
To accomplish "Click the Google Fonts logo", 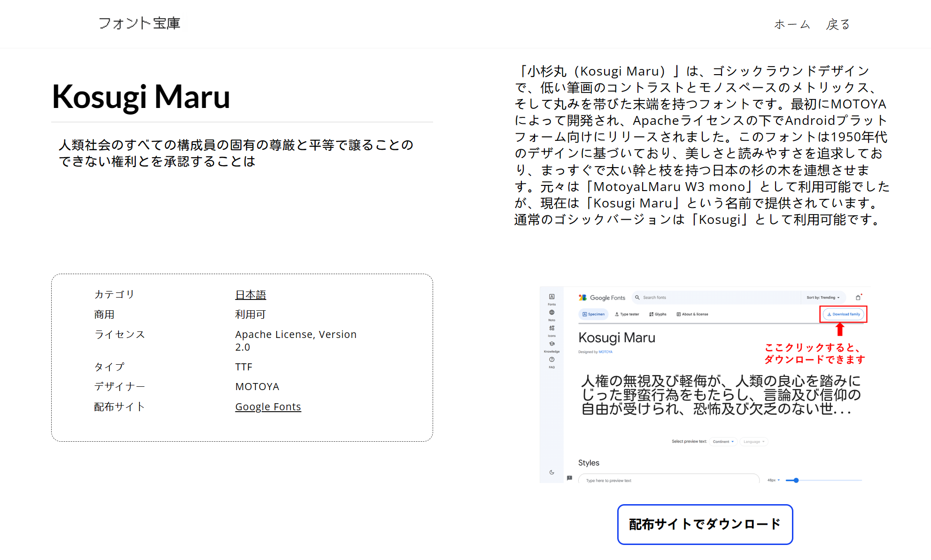I will pyautogui.click(x=602, y=298).
